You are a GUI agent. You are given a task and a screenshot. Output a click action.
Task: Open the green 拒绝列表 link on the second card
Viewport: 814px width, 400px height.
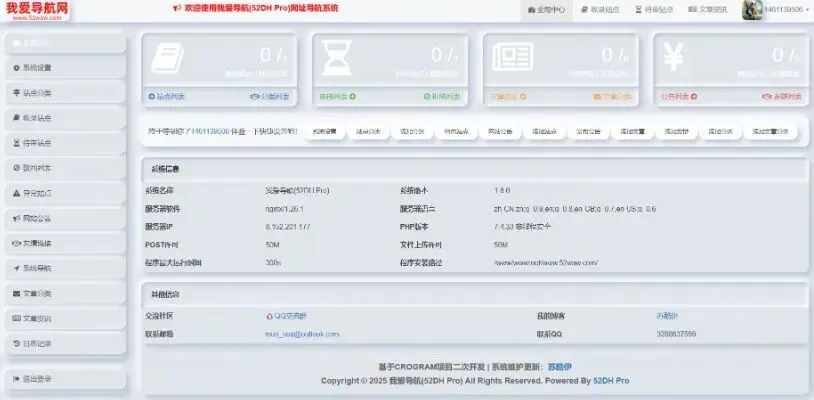pos(442,96)
